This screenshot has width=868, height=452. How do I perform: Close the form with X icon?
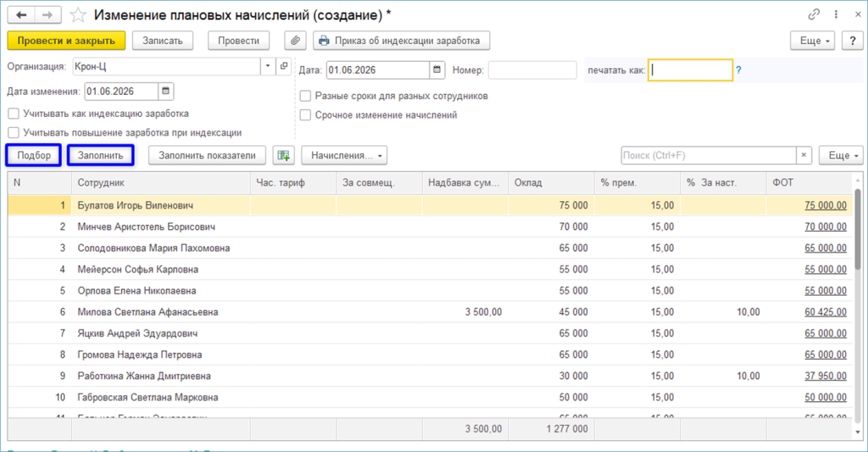click(x=858, y=14)
